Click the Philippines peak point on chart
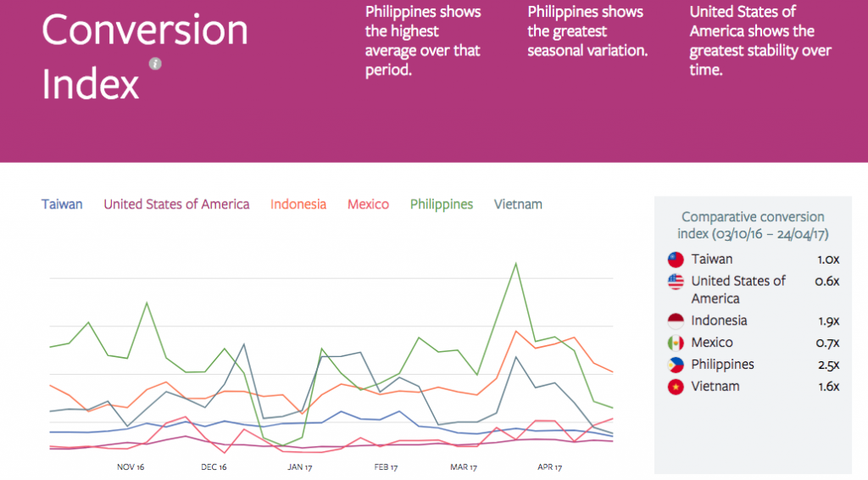This screenshot has width=868, height=480. (515, 263)
